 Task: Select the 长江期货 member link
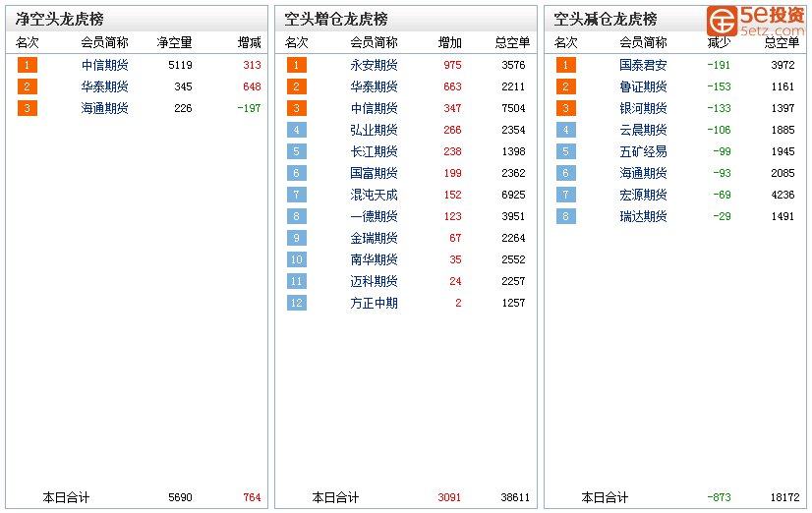374,151
